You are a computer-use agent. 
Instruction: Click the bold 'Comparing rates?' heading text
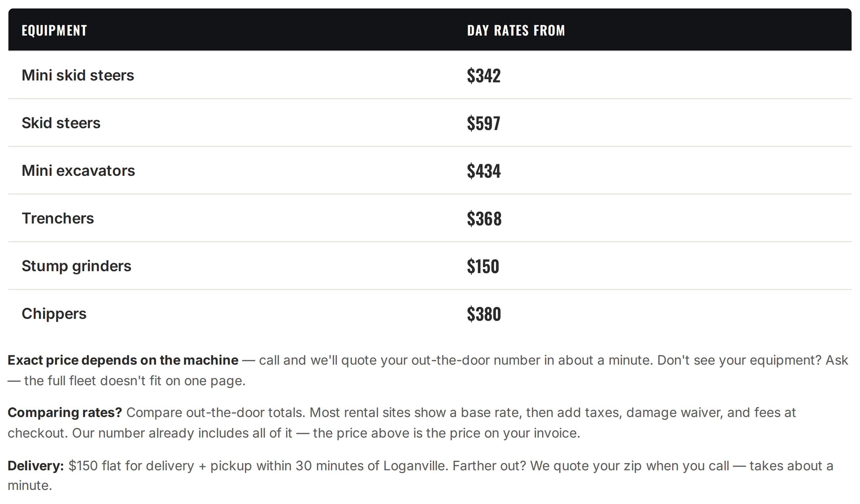pos(65,412)
